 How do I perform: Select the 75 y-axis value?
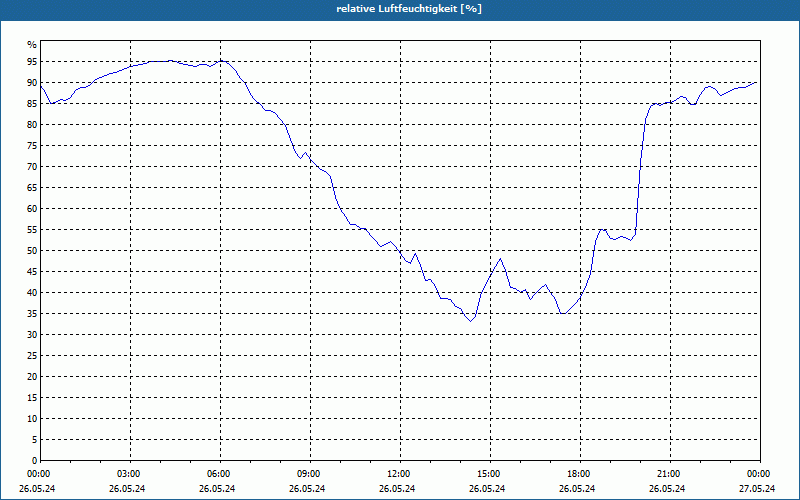click(x=32, y=145)
